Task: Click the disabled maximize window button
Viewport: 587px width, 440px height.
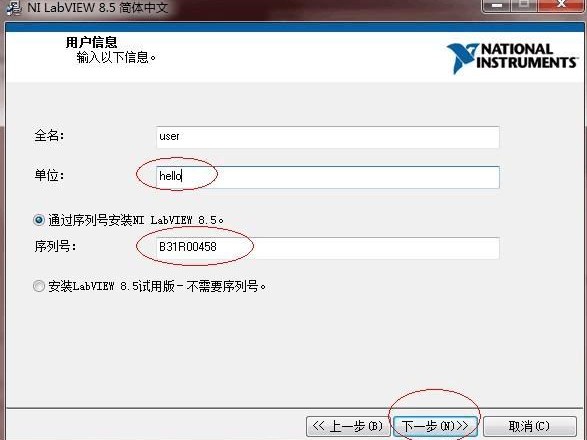Action: tap(524, 5)
